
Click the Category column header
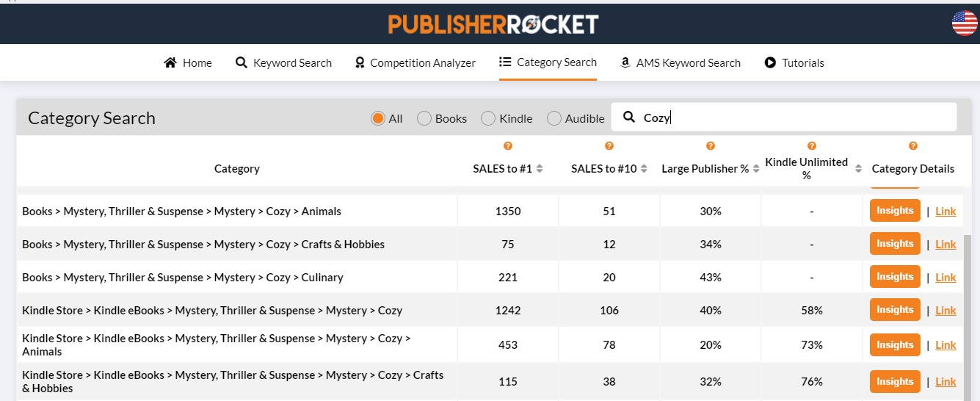click(236, 169)
